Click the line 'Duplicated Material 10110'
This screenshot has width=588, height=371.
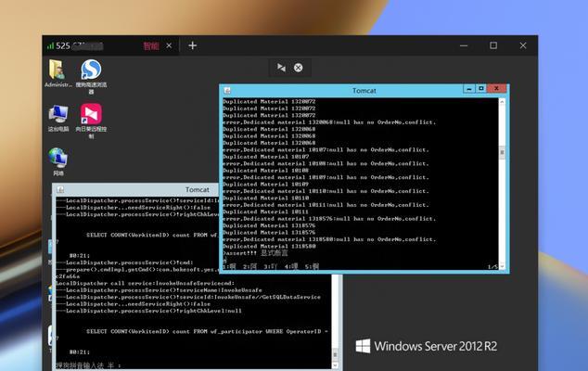point(266,198)
